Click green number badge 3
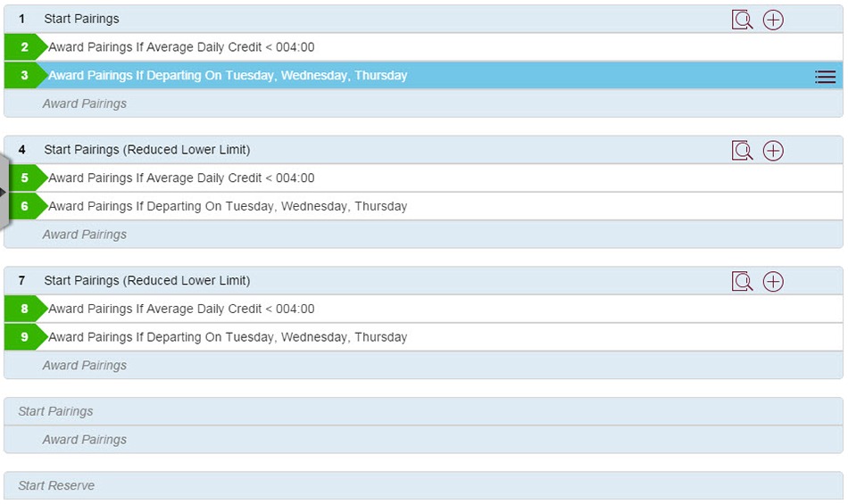 tap(24, 75)
